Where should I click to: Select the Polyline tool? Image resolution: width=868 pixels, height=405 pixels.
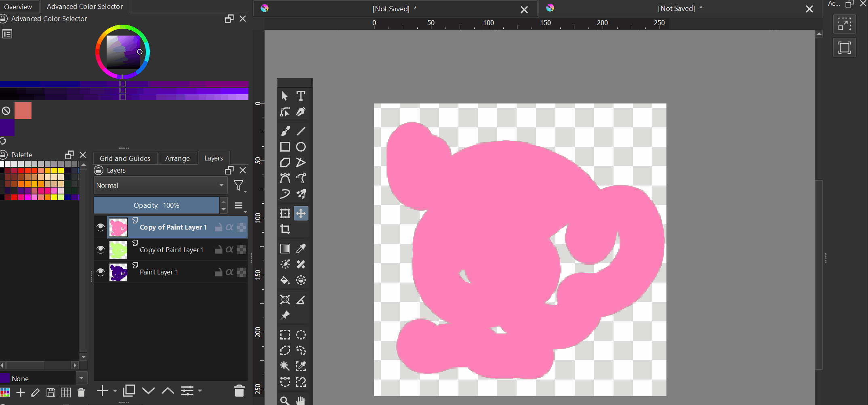pyautogui.click(x=301, y=162)
